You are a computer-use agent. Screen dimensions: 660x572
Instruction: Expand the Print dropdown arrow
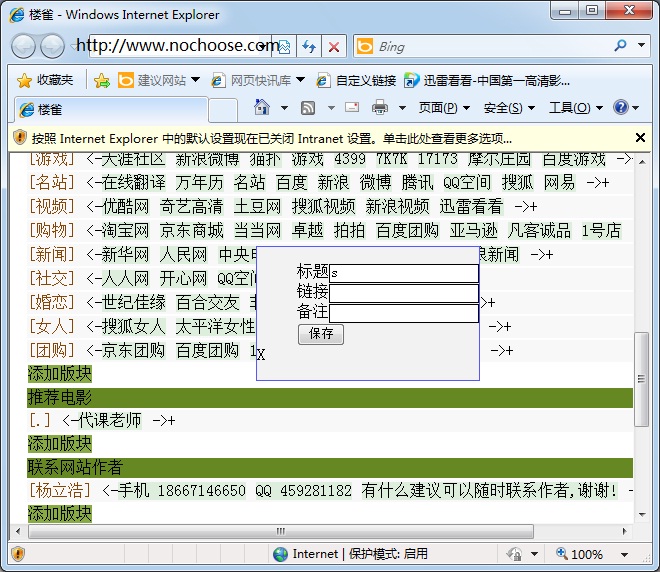(402, 108)
